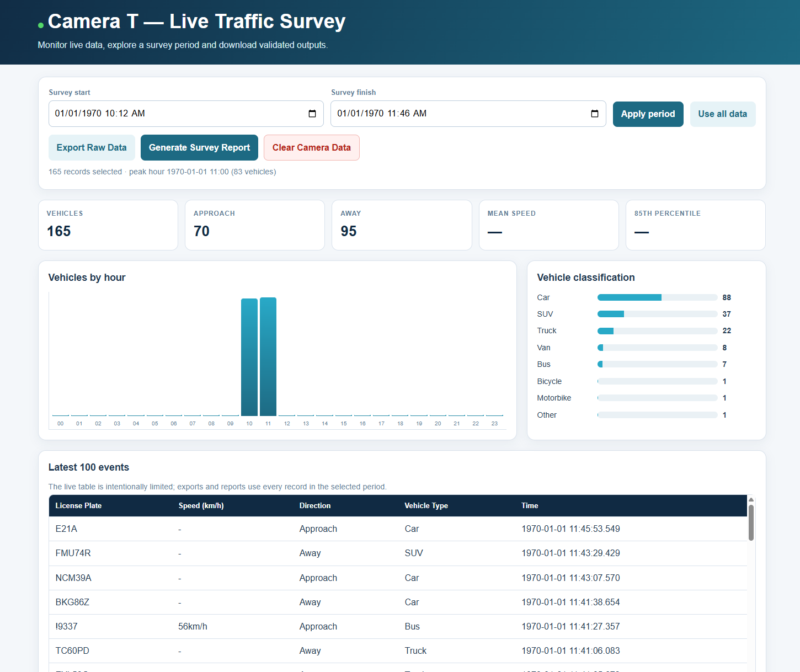Apply the selected survey period
The image size is (800, 672).
tap(648, 114)
